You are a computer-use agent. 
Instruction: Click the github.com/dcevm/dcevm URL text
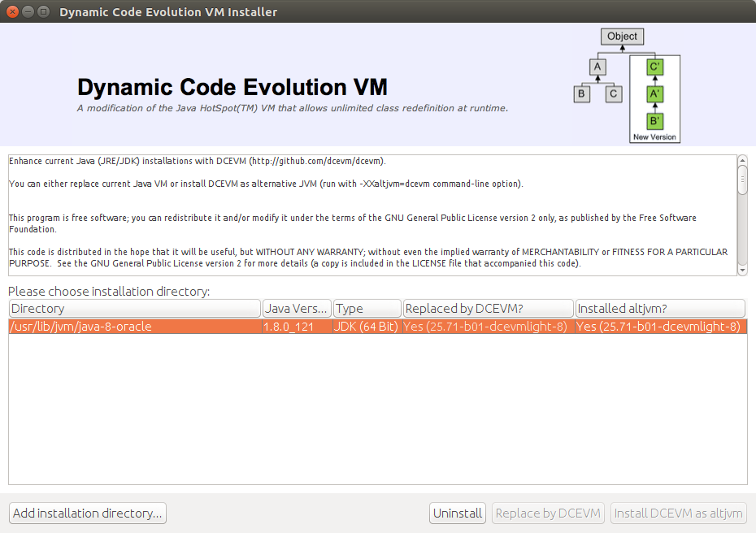click(x=317, y=161)
